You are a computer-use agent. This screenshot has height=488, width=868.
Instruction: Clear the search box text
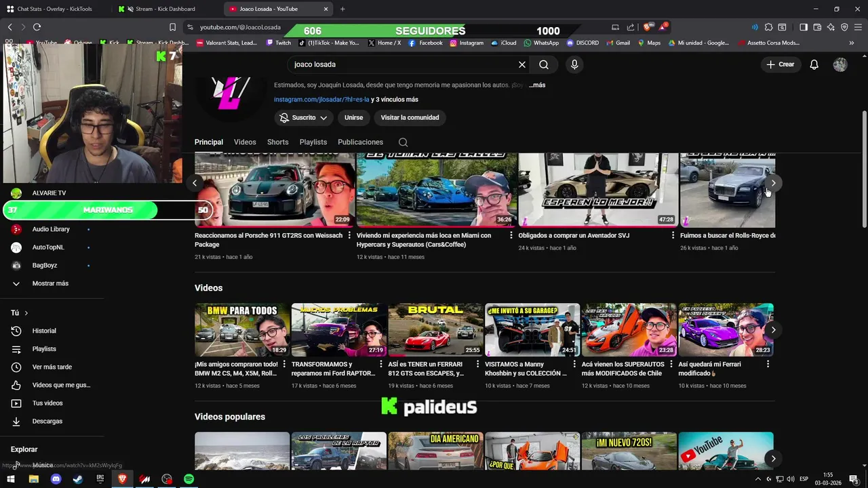[522, 64]
